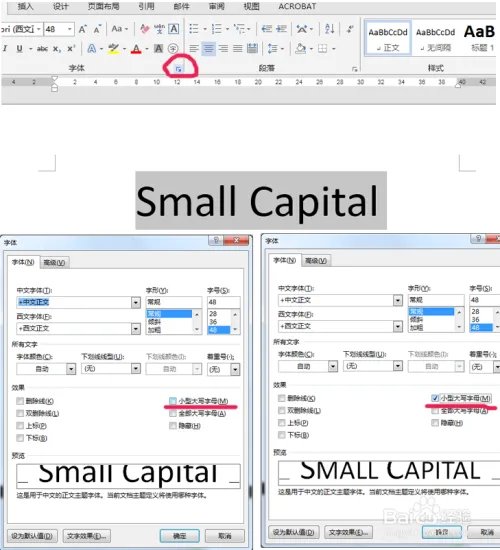The height and width of the screenshot is (550, 500).
Task: Uncheck 小型大写字母(M) in the right Font dialog
Action: coord(435,398)
